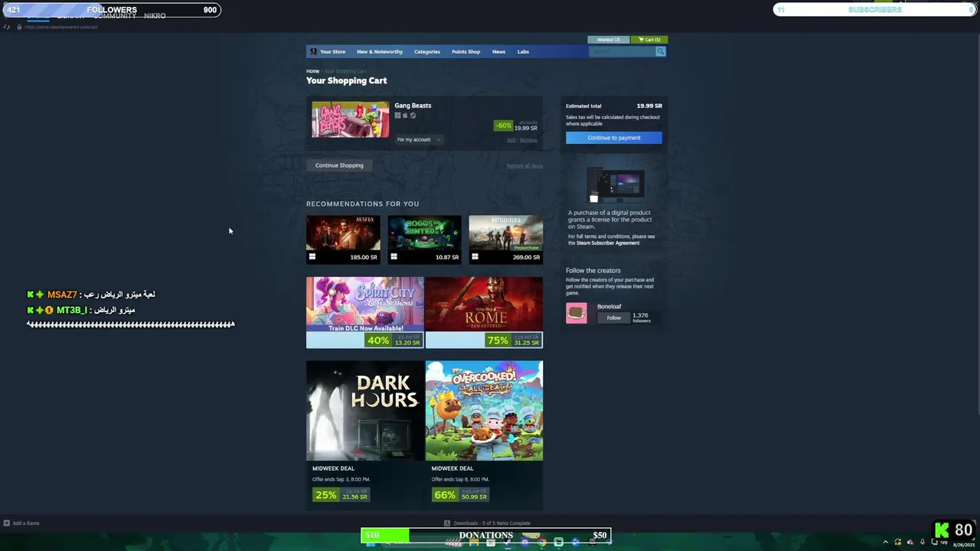The height and width of the screenshot is (551, 980).
Task: Go to the Points Shop tab
Action: 465,51
